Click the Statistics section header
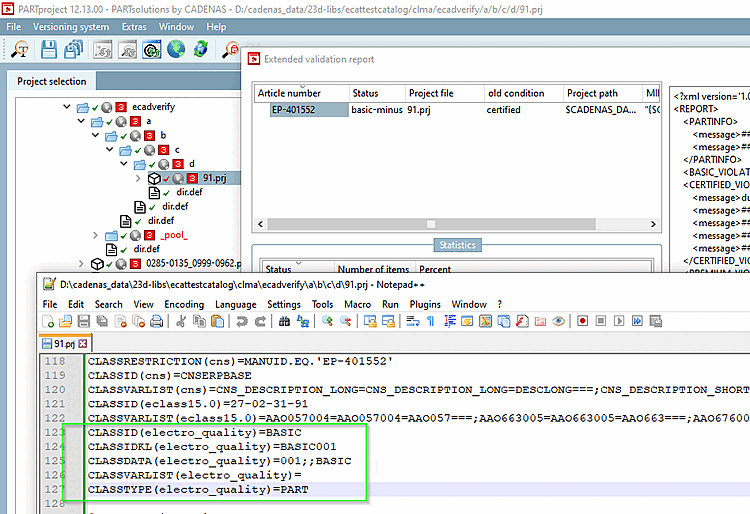This screenshot has height=514, width=750. [x=457, y=245]
